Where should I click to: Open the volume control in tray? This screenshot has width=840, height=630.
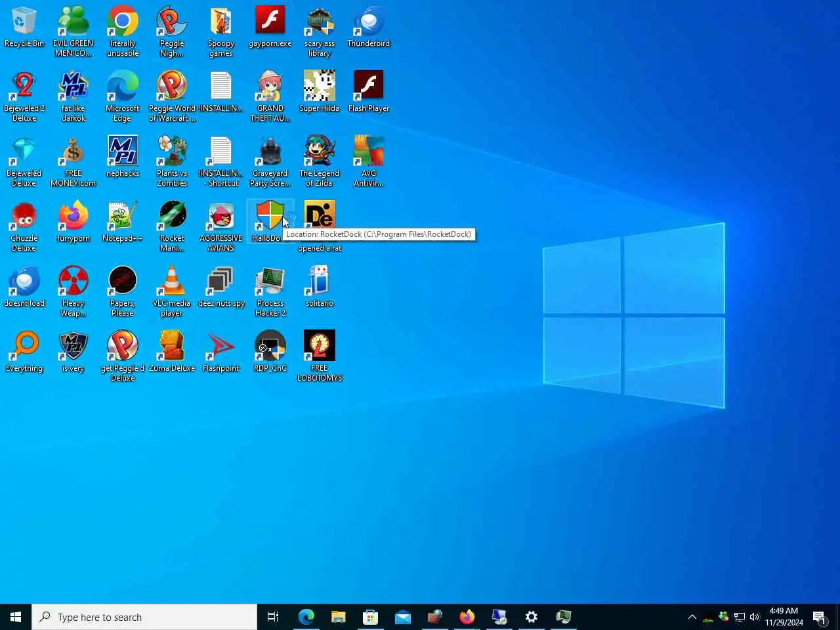tap(755, 617)
